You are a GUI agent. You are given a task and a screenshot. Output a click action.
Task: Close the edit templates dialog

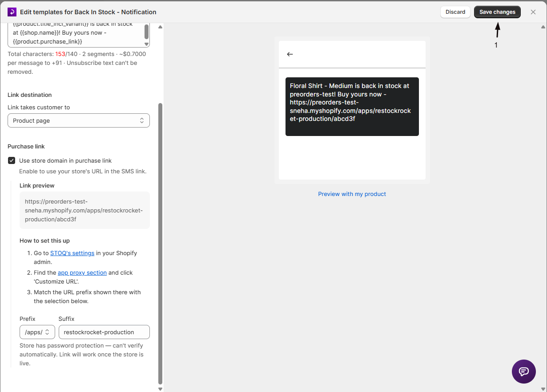(x=533, y=12)
